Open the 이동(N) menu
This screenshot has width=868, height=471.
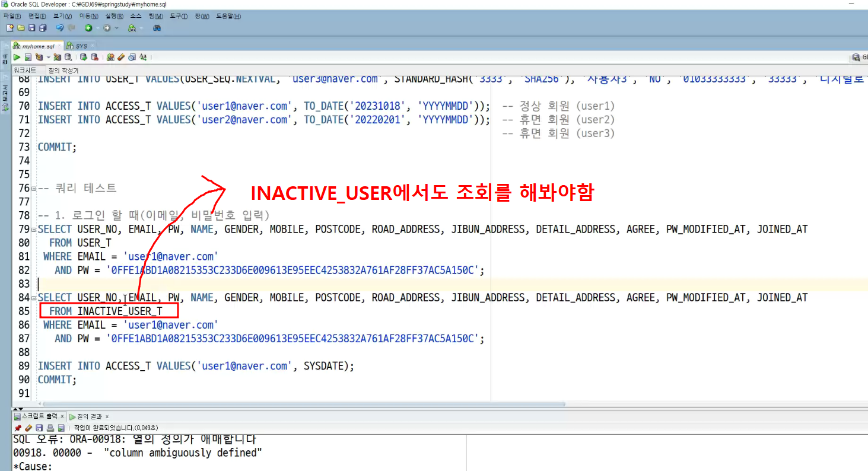[x=89, y=16]
